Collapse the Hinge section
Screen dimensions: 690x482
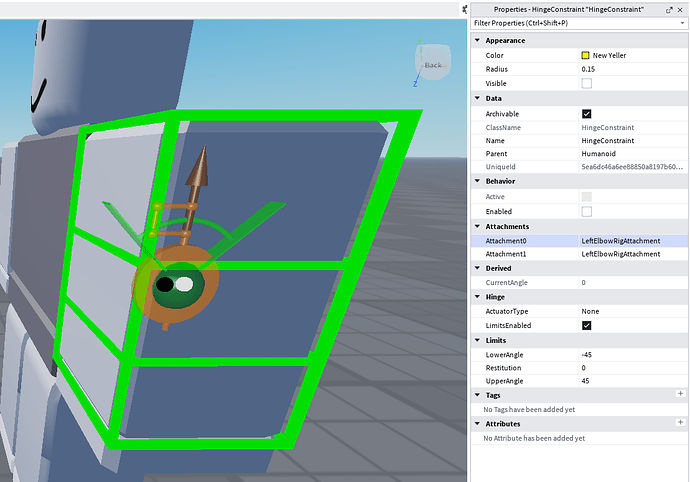(x=477, y=297)
